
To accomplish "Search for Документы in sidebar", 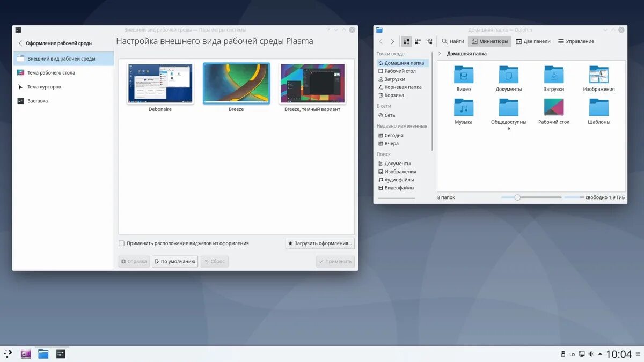I will click(x=402, y=164).
